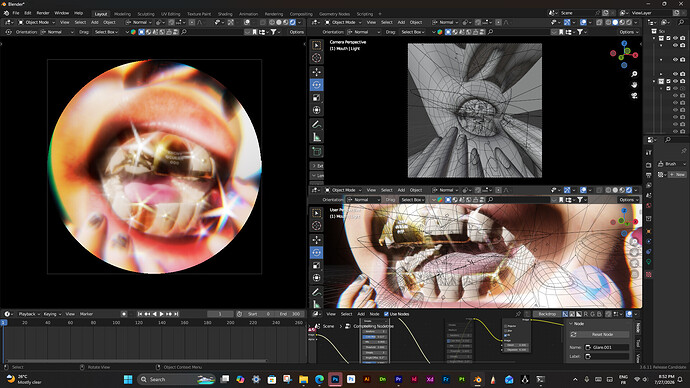Viewport: 690px width, 388px height.
Task: Open File Explorer from the Windows taskbar
Action: tap(303, 379)
